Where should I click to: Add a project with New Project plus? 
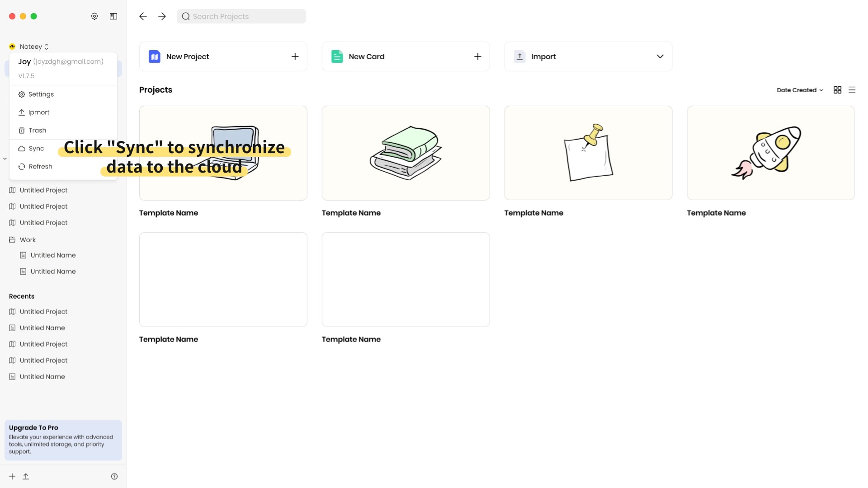pyautogui.click(x=295, y=56)
